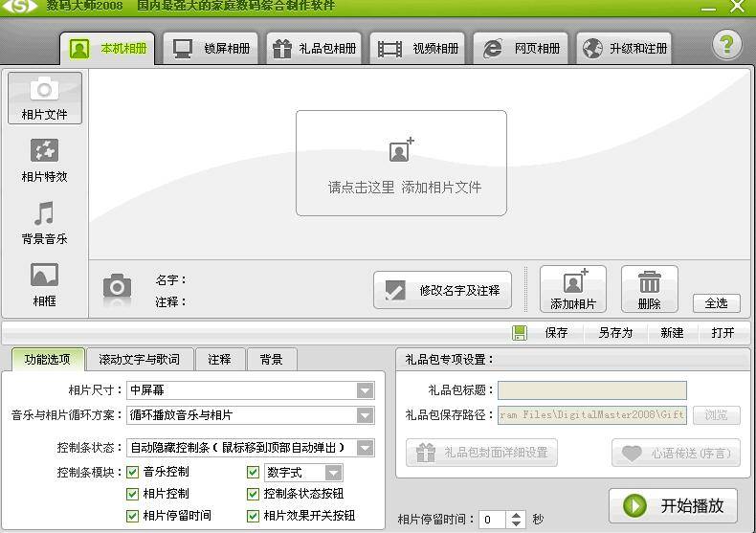Expand the 数字式 dropdown
The width and height of the screenshot is (756, 533).
[x=333, y=473]
